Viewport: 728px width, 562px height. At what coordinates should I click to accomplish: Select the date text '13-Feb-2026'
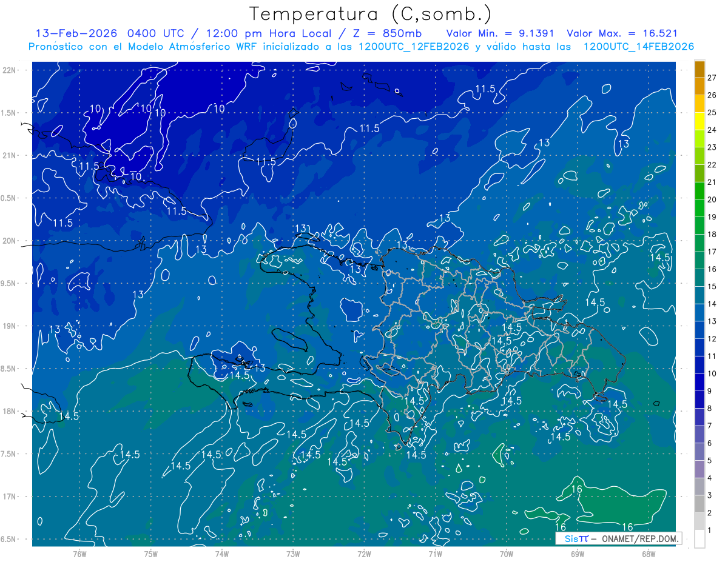point(76,33)
